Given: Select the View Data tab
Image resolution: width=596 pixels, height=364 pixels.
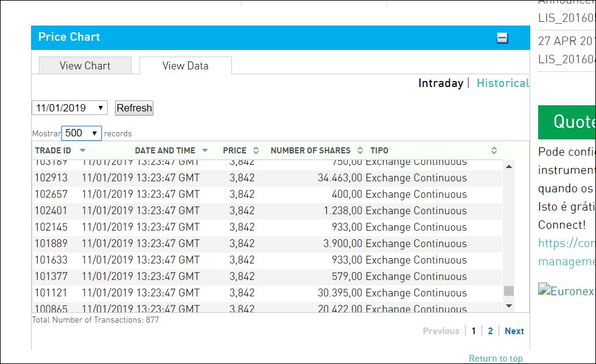Looking at the screenshot, I should (x=185, y=66).
